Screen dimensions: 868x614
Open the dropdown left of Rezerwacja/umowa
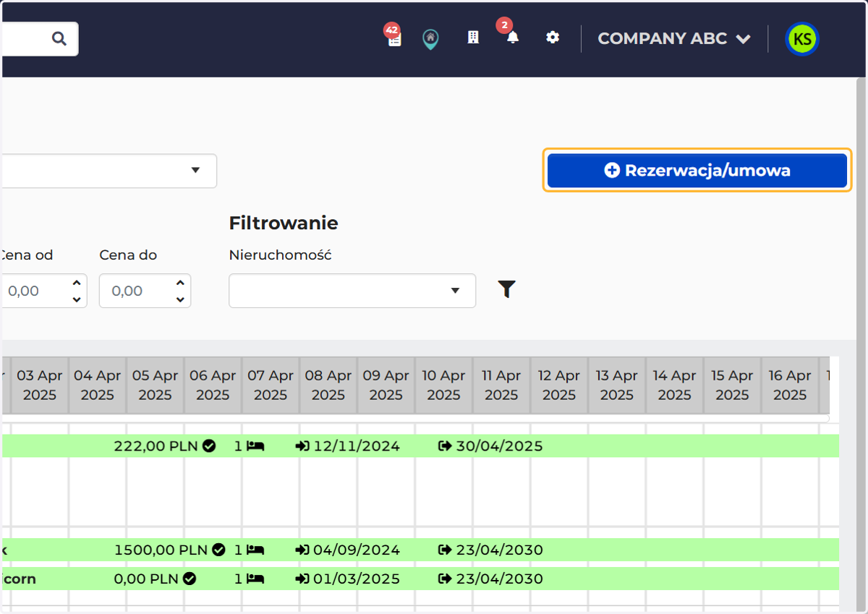pyautogui.click(x=109, y=171)
